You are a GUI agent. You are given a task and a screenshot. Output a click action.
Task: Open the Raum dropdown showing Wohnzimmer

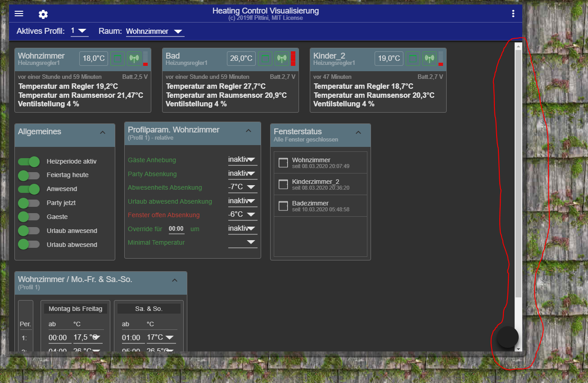pos(155,32)
